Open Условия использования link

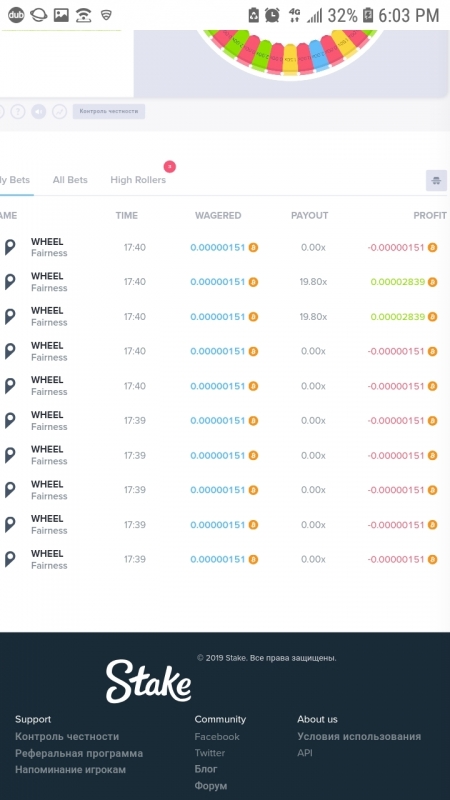359,736
